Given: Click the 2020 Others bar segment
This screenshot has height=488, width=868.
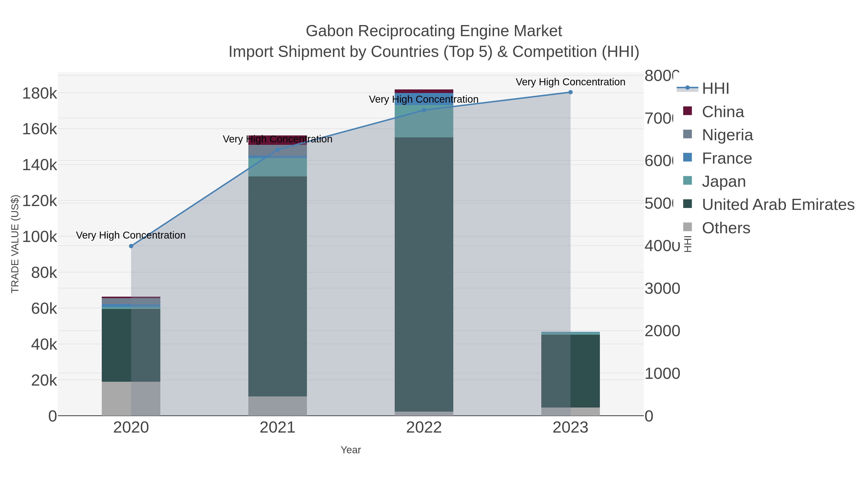Looking at the screenshot, I should pyautogui.click(x=131, y=399).
